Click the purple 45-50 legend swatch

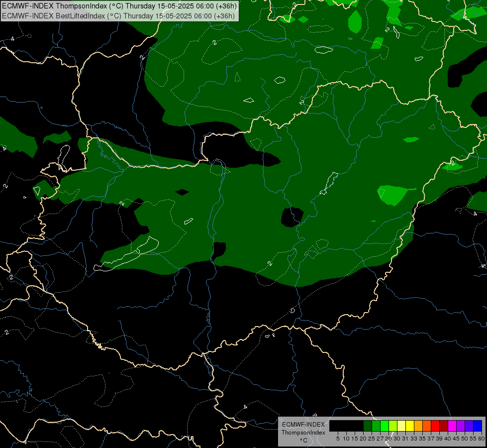(461, 426)
